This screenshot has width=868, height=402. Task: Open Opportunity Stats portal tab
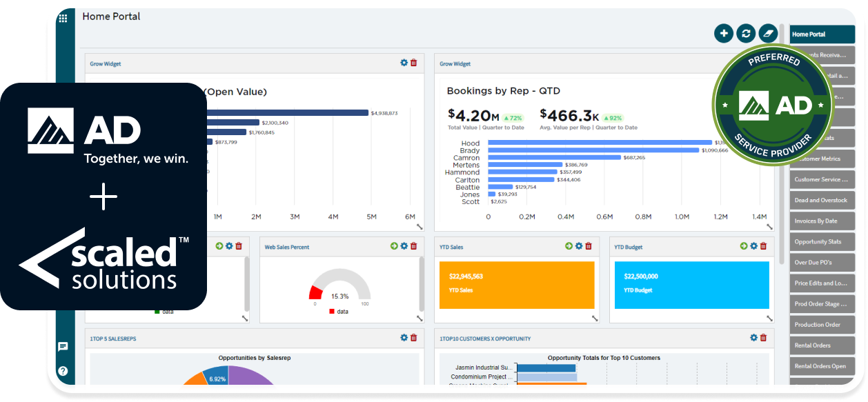pos(822,241)
